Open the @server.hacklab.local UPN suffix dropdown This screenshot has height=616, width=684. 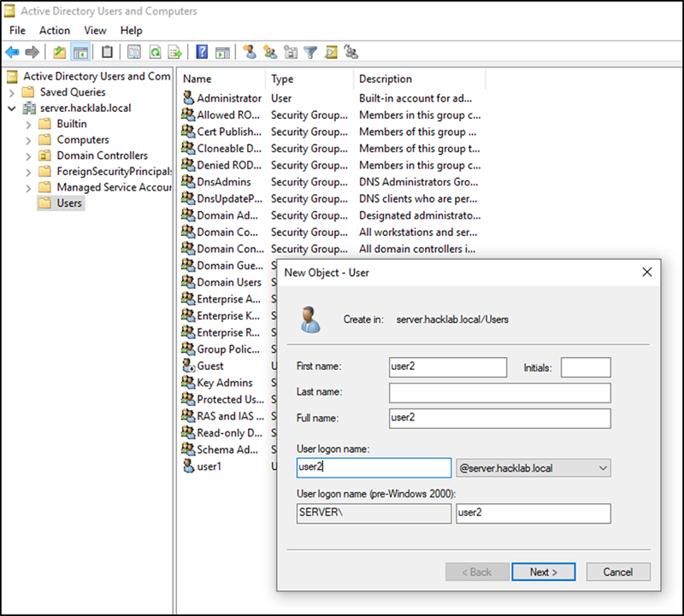coord(533,468)
